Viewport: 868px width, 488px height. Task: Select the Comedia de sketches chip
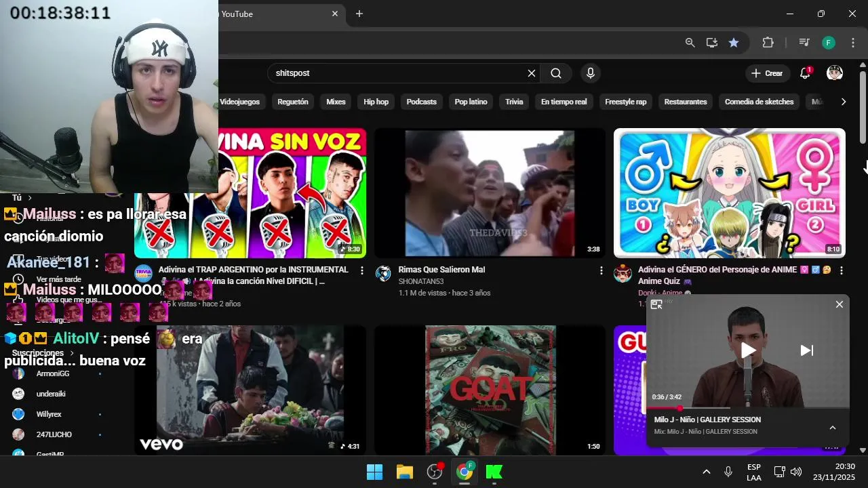759,102
